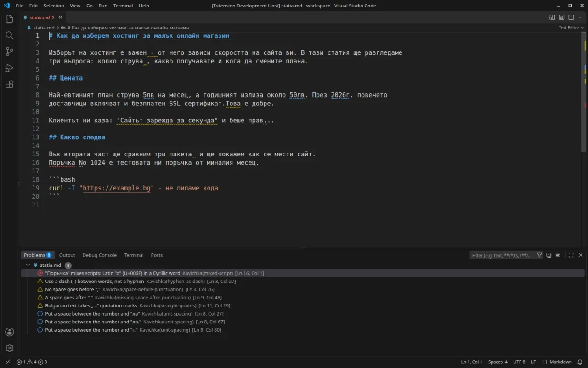Switch to the Output panel tab
This screenshot has height=368, width=588.
coord(67,255)
